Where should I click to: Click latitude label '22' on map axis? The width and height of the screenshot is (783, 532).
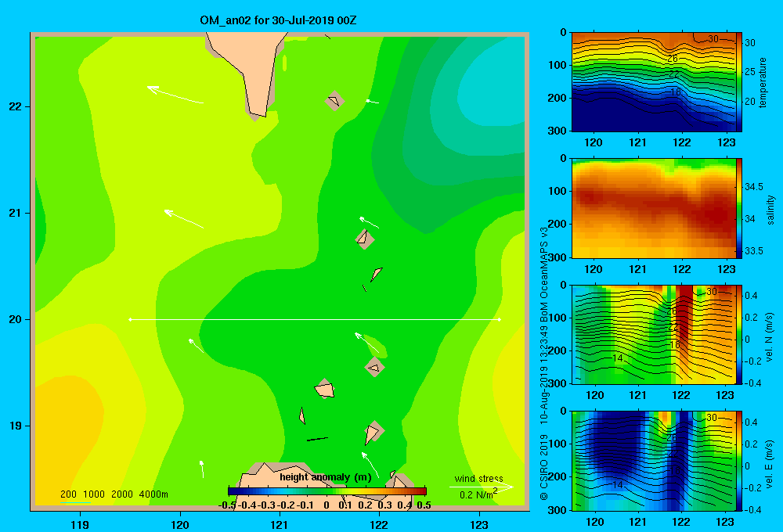[x=16, y=107]
